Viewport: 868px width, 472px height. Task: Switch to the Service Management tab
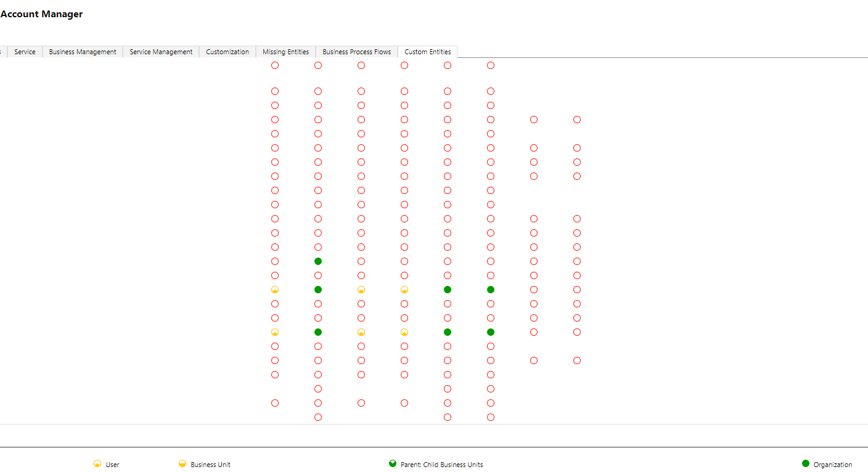point(161,52)
